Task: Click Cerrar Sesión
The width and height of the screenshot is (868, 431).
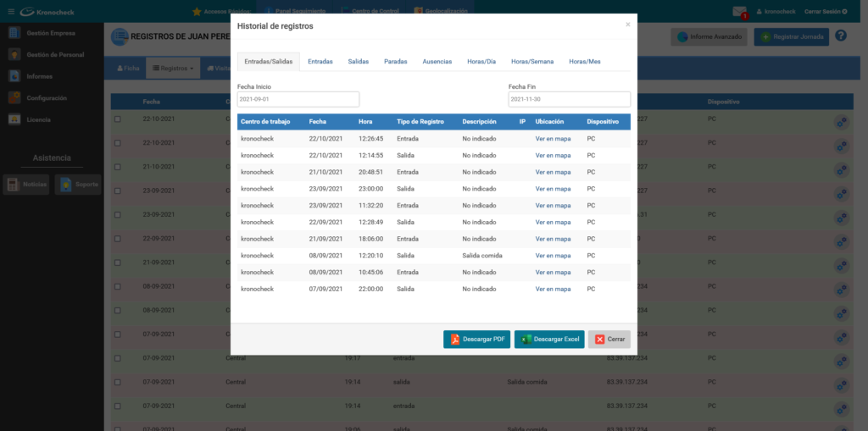Action: (x=826, y=12)
